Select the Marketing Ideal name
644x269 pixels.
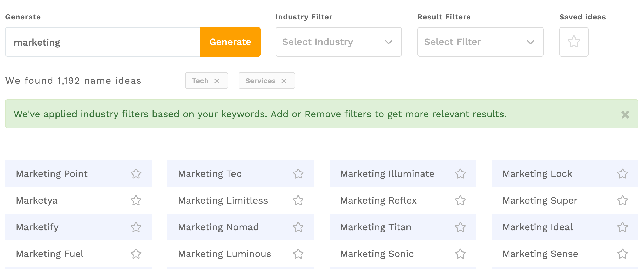click(538, 227)
